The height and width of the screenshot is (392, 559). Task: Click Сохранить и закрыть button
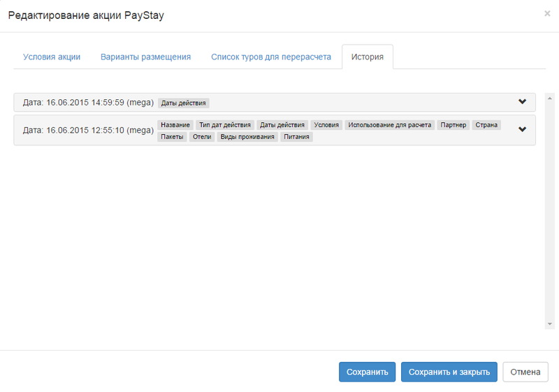coord(449,372)
